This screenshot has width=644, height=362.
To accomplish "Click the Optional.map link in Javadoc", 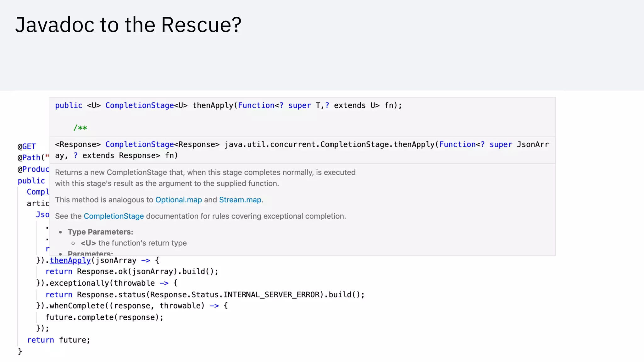I will [x=179, y=200].
